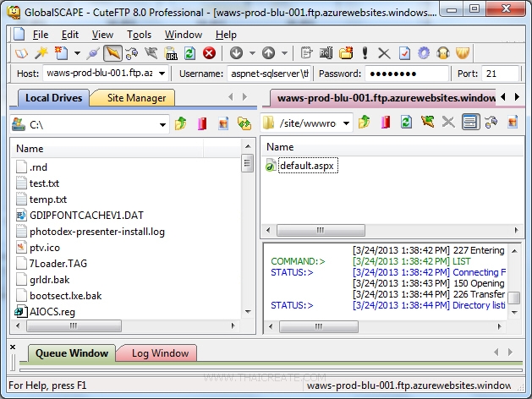This screenshot has height=399, width=532.
Task: Select photodex-presenter-install.log file
Action: [x=97, y=232]
